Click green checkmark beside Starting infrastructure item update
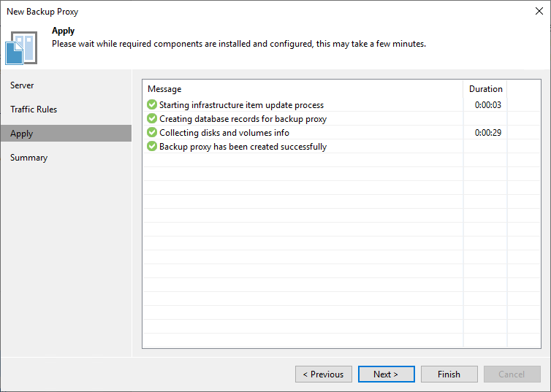The image size is (551, 392). (x=152, y=105)
